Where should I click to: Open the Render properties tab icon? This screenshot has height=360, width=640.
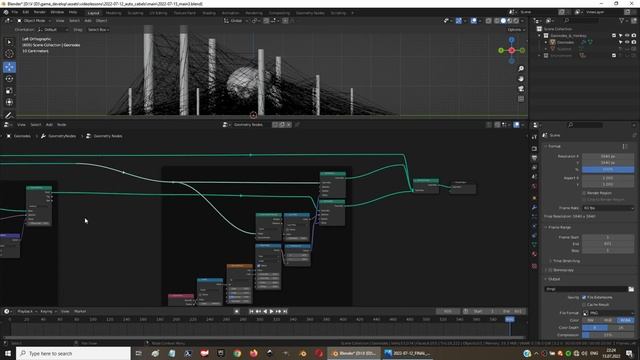click(x=534, y=149)
